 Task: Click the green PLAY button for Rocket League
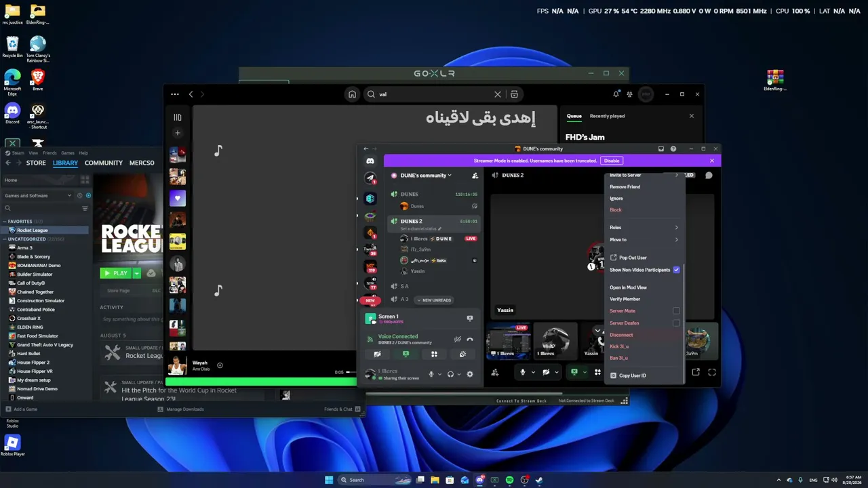(115, 273)
